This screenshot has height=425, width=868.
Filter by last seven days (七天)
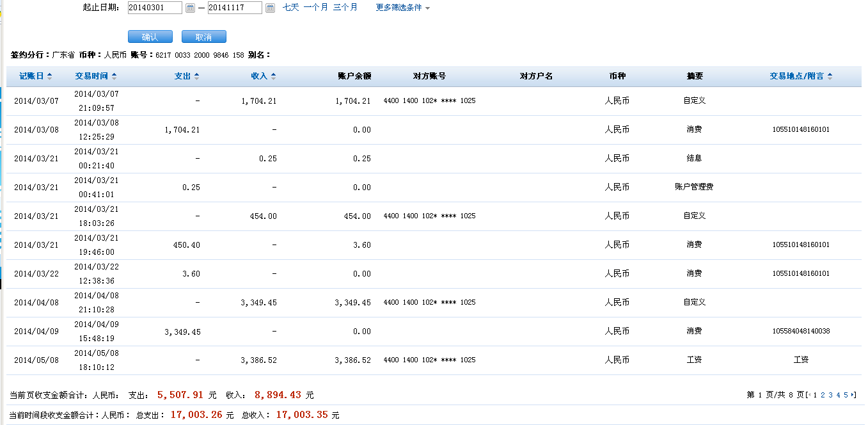tap(290, 8)
